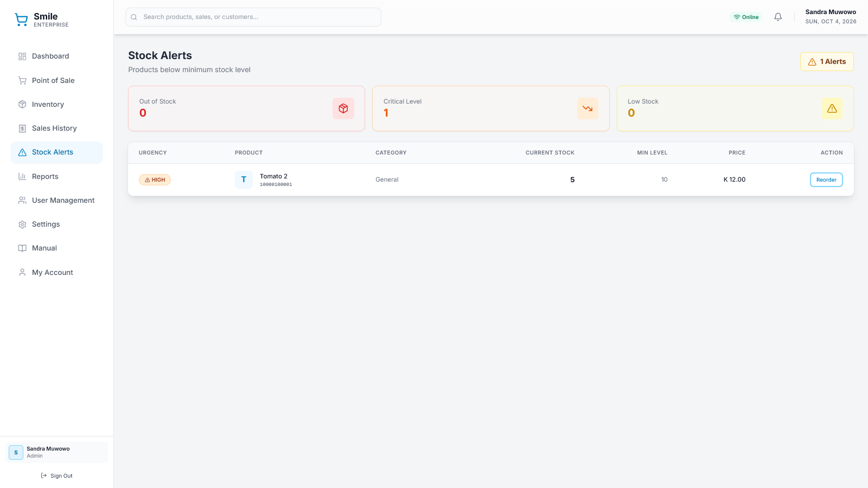Click the Point of Sale cart icon

tap(22, 80)
